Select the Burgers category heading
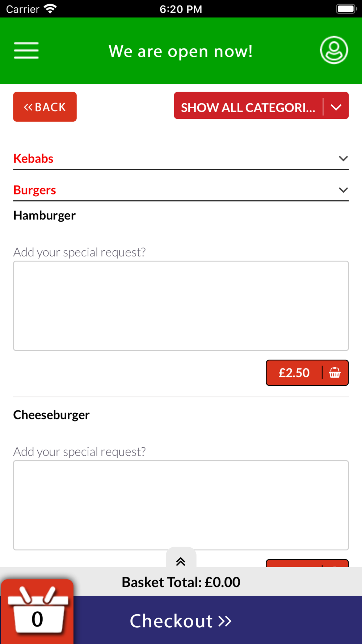This screenshot has width=362, height=644. pos(34,190)
